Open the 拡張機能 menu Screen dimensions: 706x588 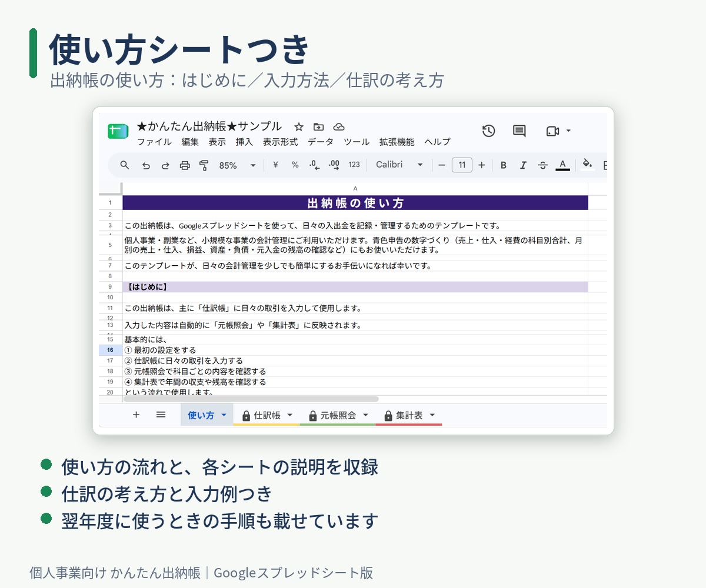click(397, 142)
